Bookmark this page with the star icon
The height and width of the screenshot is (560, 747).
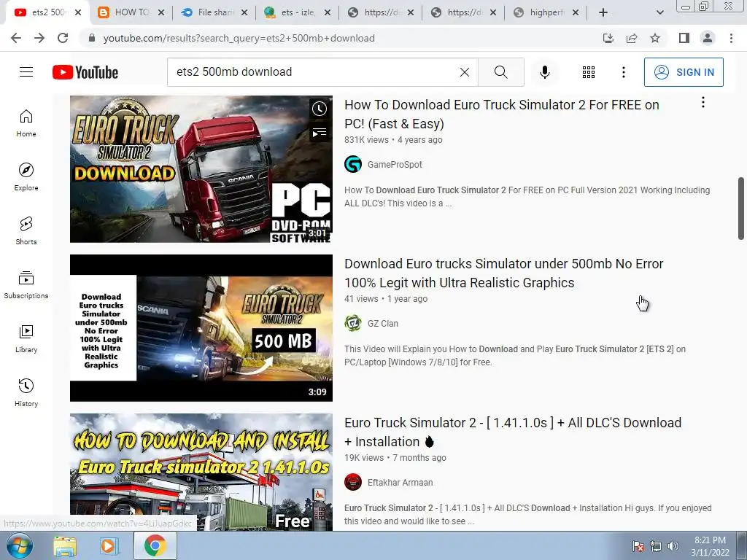point(655,38)
